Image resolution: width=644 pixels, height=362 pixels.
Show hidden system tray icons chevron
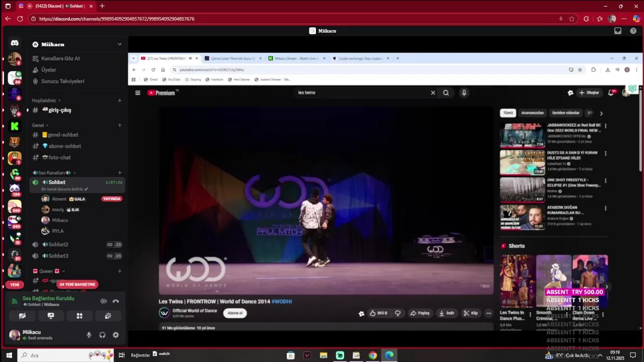600,355
